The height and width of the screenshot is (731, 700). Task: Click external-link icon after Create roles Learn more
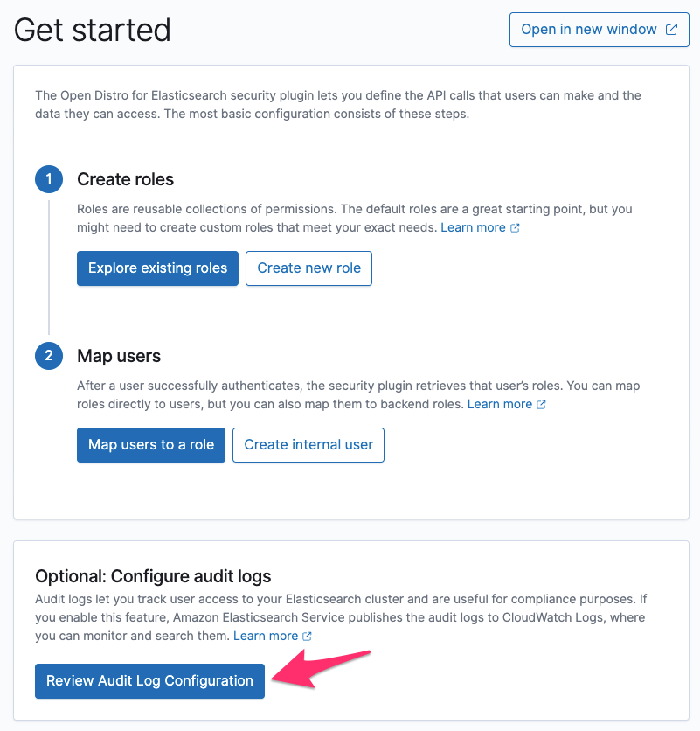pos(515,228)
